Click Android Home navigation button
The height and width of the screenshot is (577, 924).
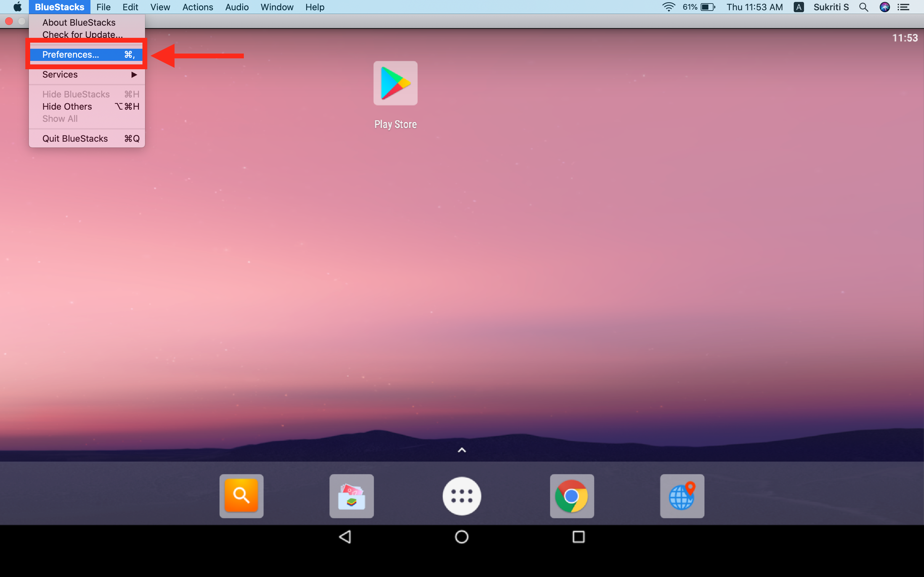tap(462, 537)
